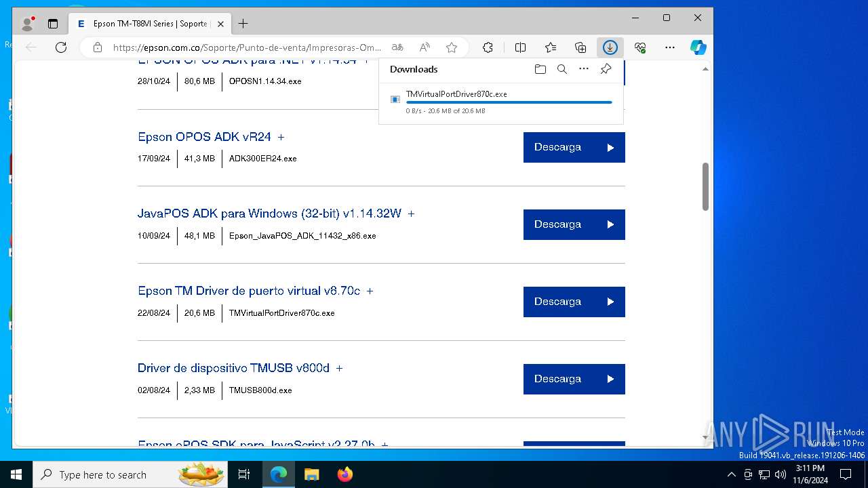Viewport: 868px width, 488px height.
Task: Open the Windows Start menu
Action: tap(16, 474)
